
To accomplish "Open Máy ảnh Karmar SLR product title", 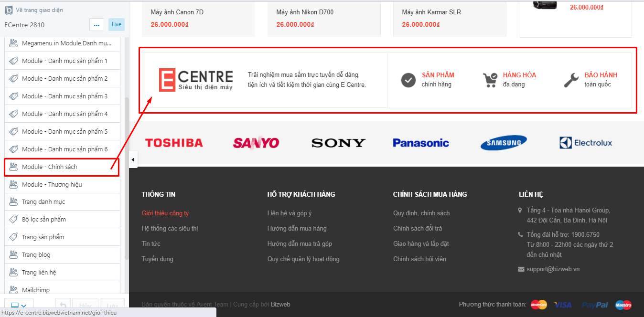I will pos(431,12).
